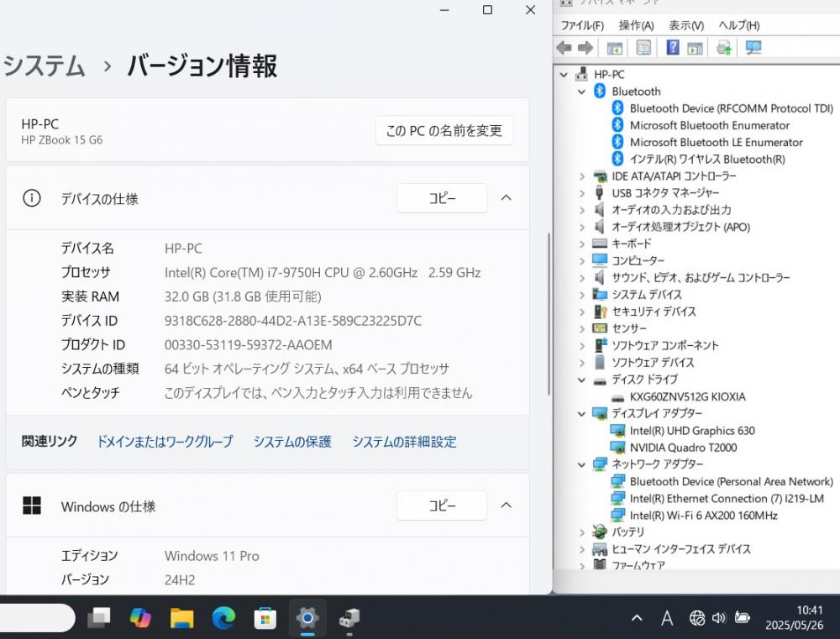The height and width of the screenshot is (639, 840).
Task: Collapse the HP-PC root node
Action: pyautogui.click(x=564, y=75)
